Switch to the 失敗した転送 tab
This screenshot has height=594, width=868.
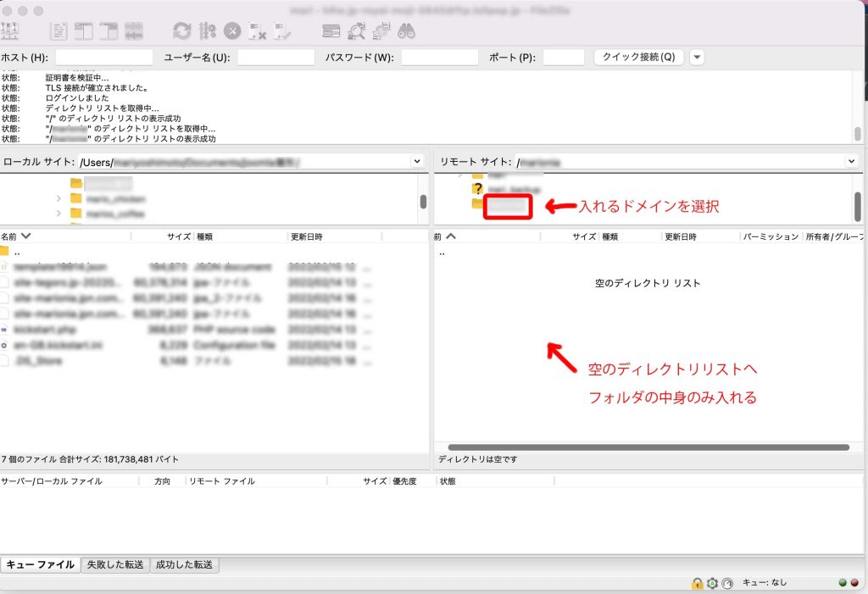(x=115, y=565)
